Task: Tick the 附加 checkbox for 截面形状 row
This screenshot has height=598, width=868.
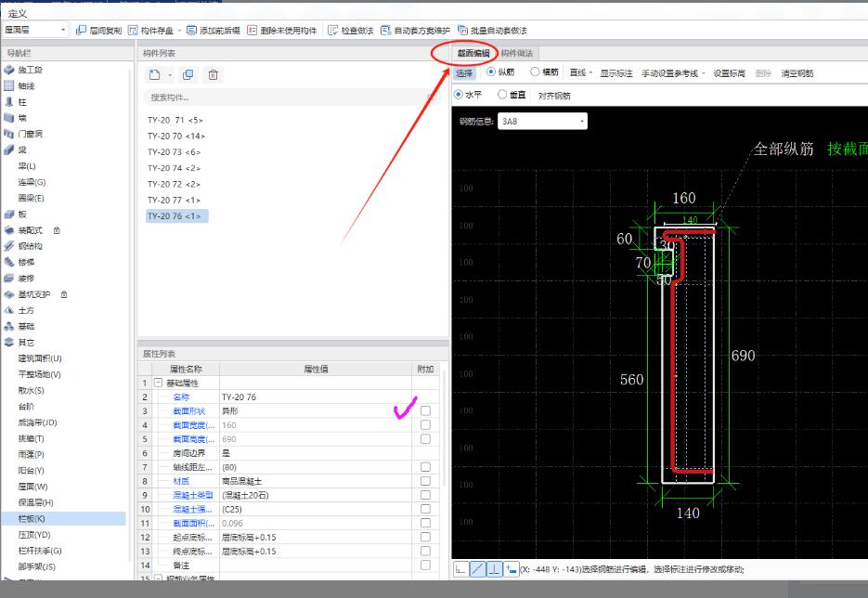Action: tap(425, 410)
